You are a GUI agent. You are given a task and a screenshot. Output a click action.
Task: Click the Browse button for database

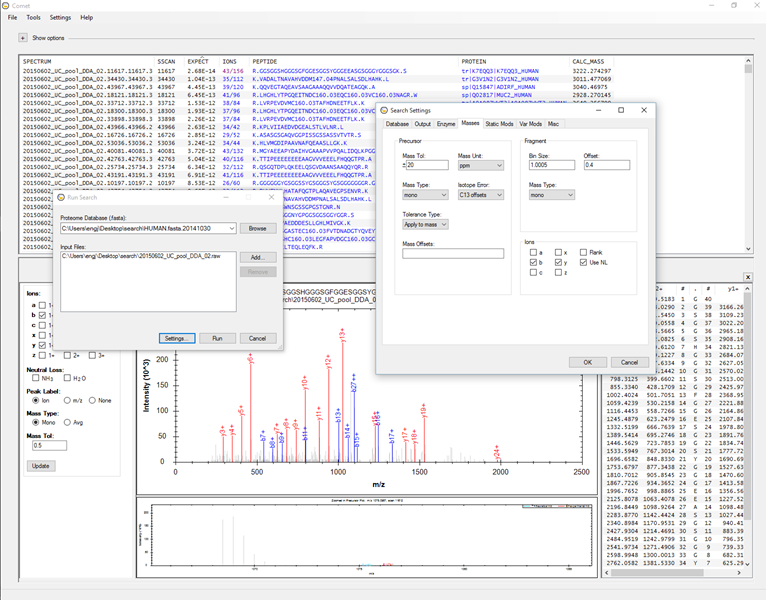click(x=257, y=229)
